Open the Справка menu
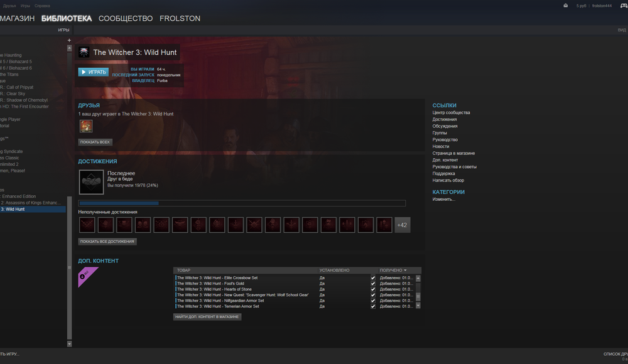 click(42, 6)
